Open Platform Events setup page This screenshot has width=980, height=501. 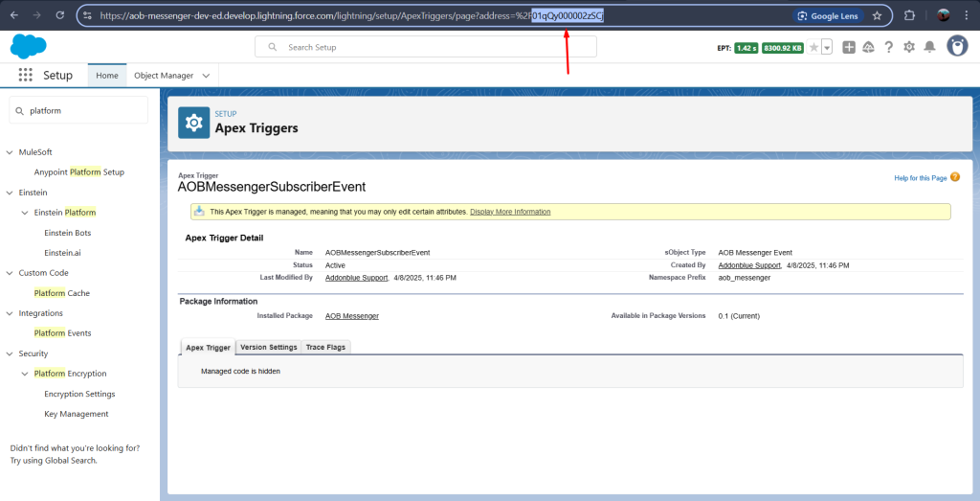pos(63,333)
